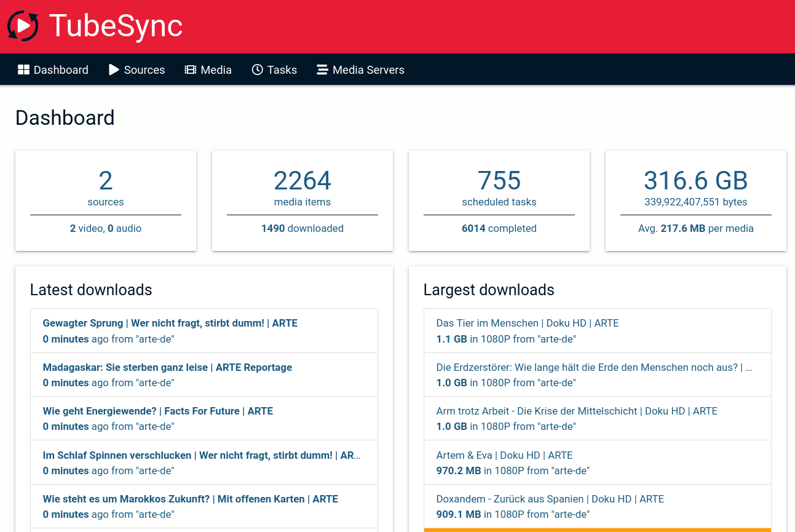Click the '6014 completed' text
This screenshot has width=795, height=532.
tap(499, 228)
